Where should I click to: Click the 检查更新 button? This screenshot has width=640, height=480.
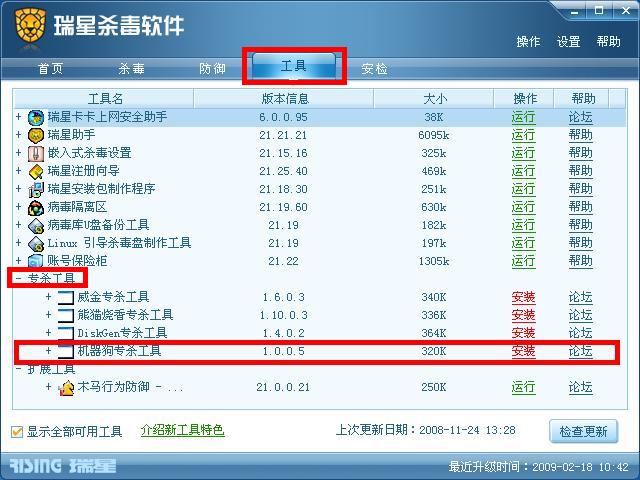(584, 431)
